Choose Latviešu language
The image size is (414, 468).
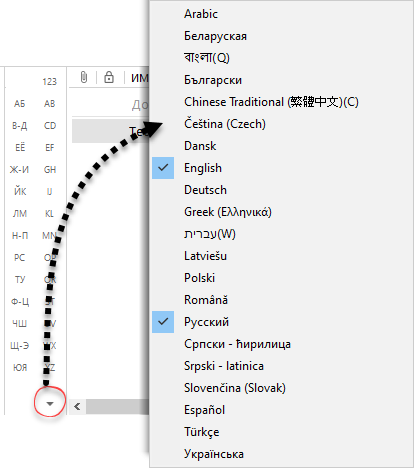(282, 256)
